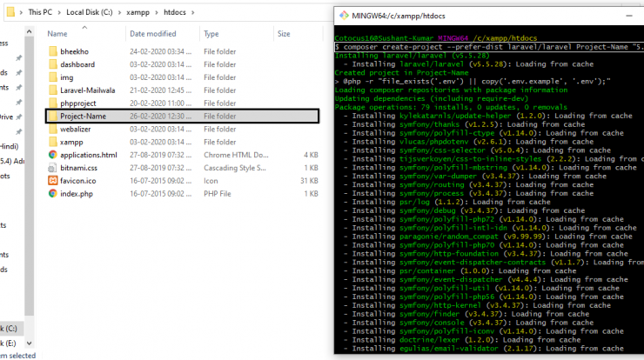Select the Project-Name folder name

(83, 117)
